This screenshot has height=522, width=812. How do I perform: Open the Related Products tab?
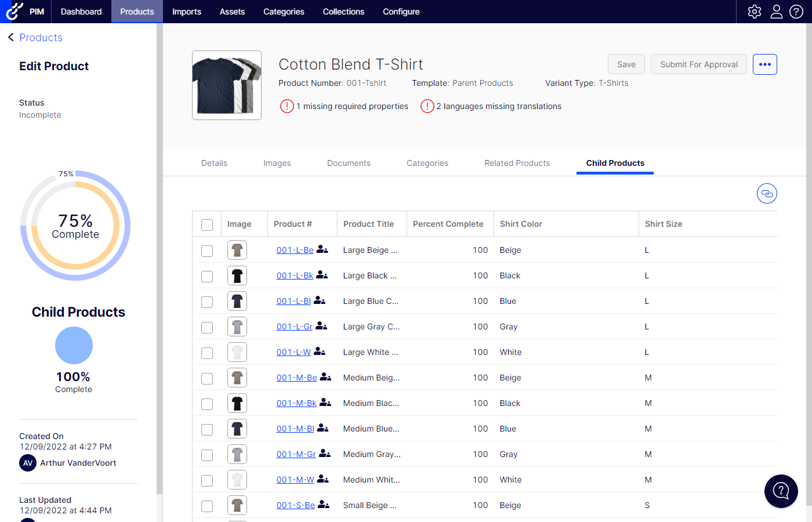pos(517,163)
